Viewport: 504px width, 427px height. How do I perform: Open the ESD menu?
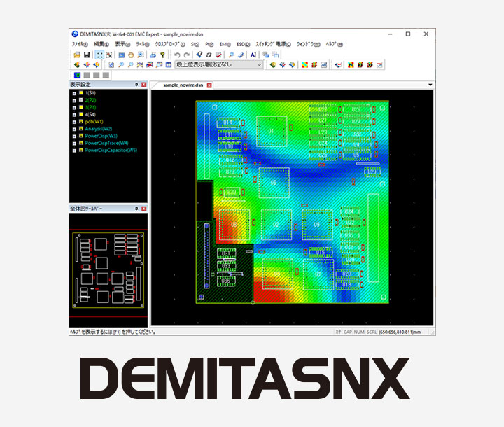[x=244, y=44]
